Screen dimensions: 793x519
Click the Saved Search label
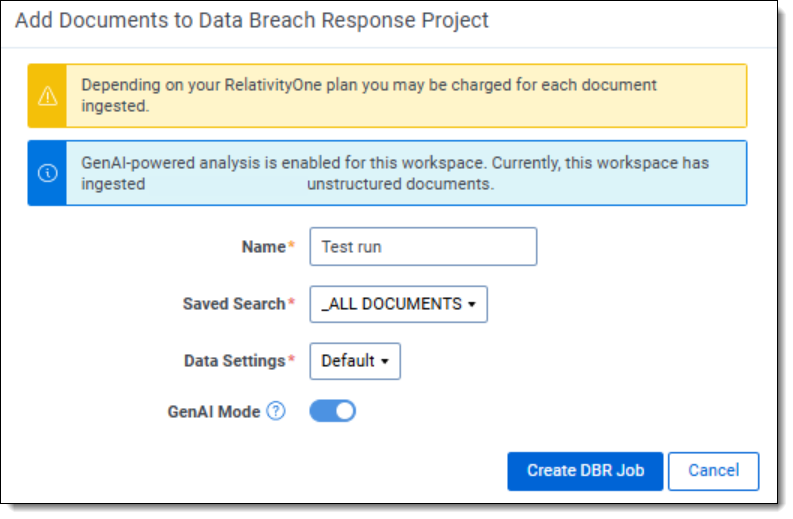[x=234, y=304]
